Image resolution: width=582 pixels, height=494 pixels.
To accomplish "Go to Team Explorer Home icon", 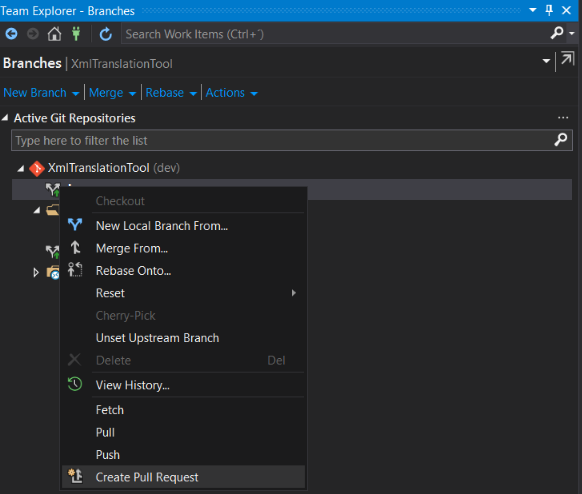I will [x=54, y=34].
